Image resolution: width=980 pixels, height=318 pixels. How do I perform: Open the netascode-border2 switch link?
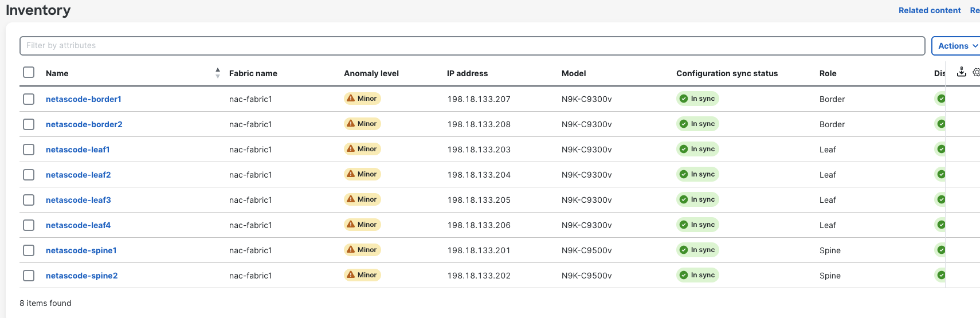(84, 124)
